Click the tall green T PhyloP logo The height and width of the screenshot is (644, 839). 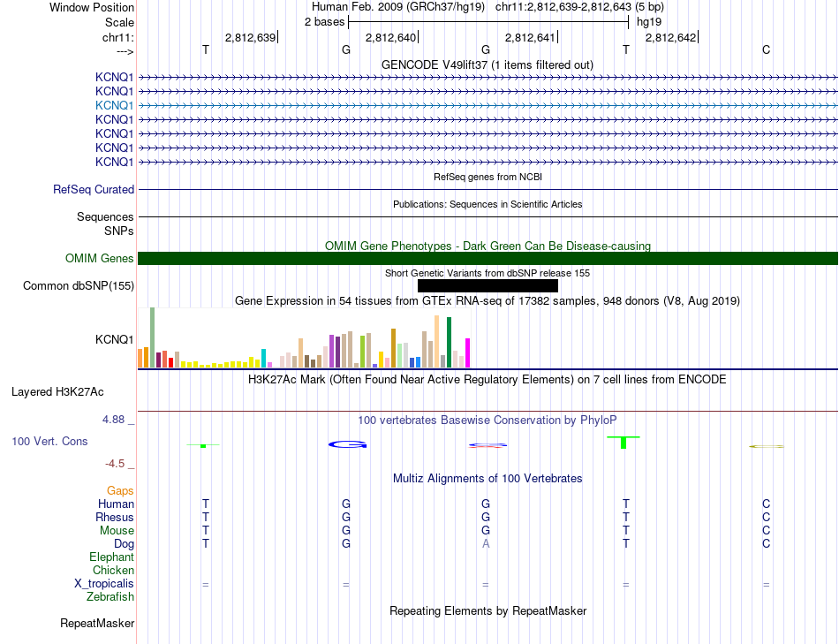click(x=624, y=443)
